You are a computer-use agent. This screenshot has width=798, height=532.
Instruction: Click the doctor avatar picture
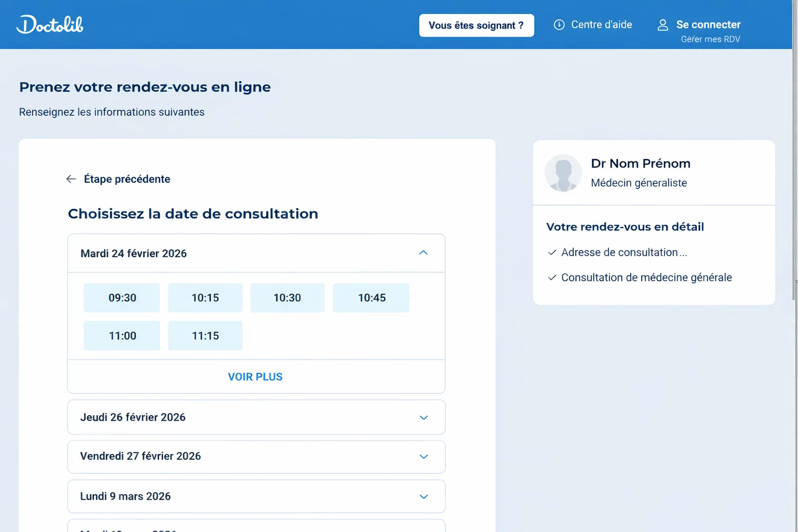(x=563, y=173)
